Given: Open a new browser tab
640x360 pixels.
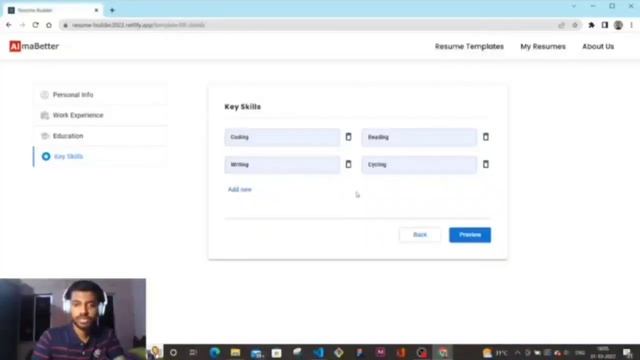Looking at the screenshot, I should tap(112, 10).
